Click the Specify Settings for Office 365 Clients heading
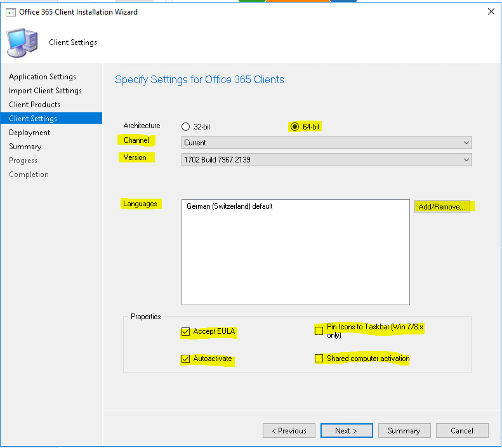Viewport: 502px width, 448px height. tap(199, 79)
